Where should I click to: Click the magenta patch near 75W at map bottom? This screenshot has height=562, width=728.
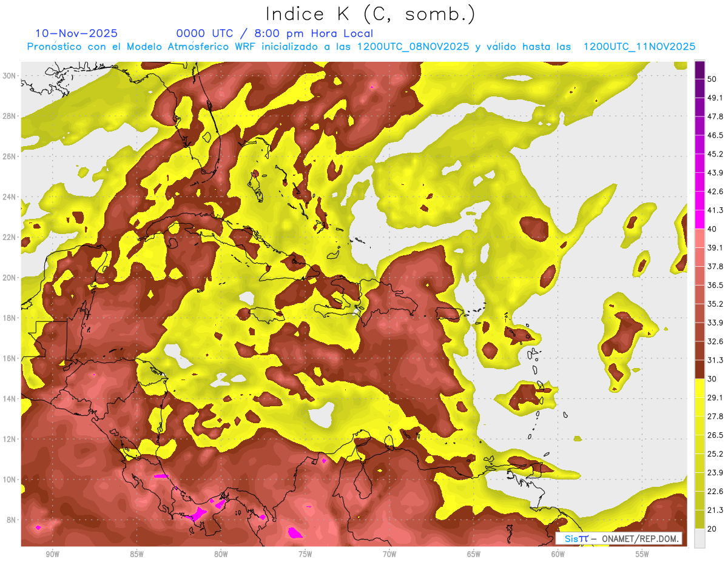point(295,533)
